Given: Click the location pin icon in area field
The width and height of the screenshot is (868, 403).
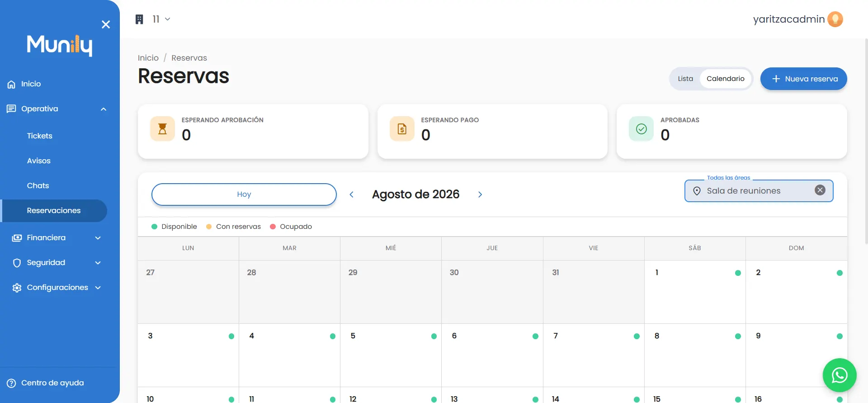Looking at the screenshot, I should 697,191.
